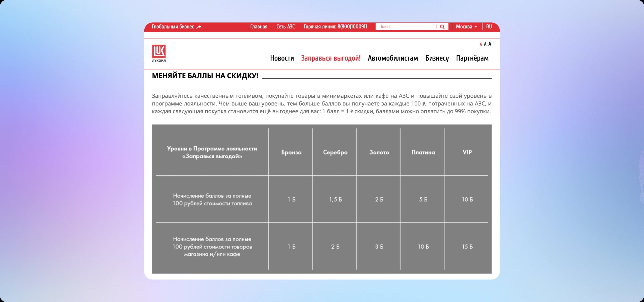644x302 pixels.
Task: Open the Сеть АЗС link
Action: tap(285, 27)
